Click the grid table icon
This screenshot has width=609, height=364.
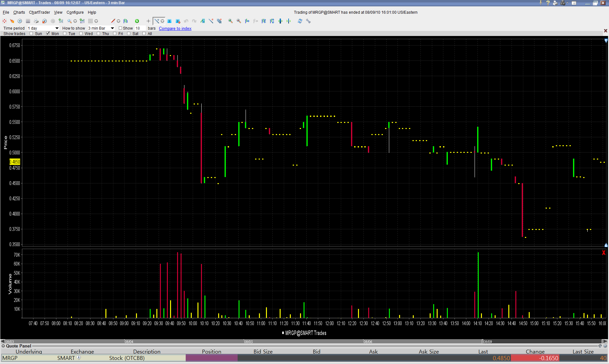click(x=28, y=21)
